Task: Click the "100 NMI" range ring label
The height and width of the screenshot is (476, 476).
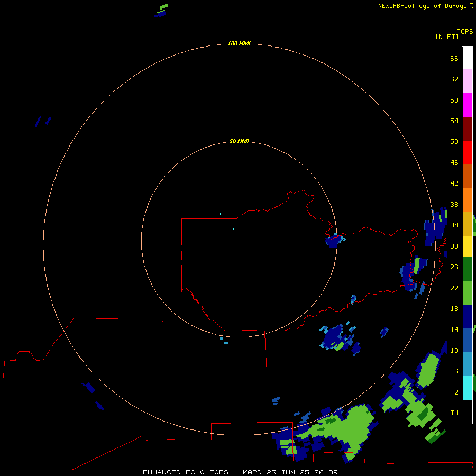Action: click(239, 44)
